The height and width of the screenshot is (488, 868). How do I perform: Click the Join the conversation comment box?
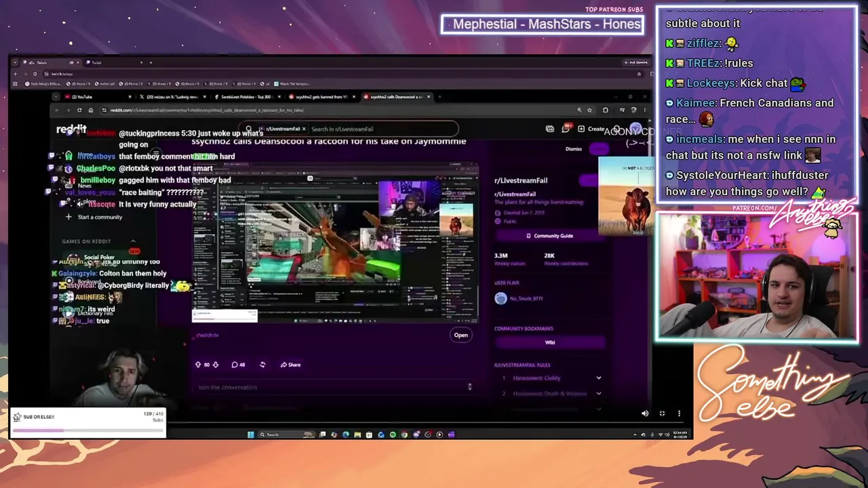331,387
